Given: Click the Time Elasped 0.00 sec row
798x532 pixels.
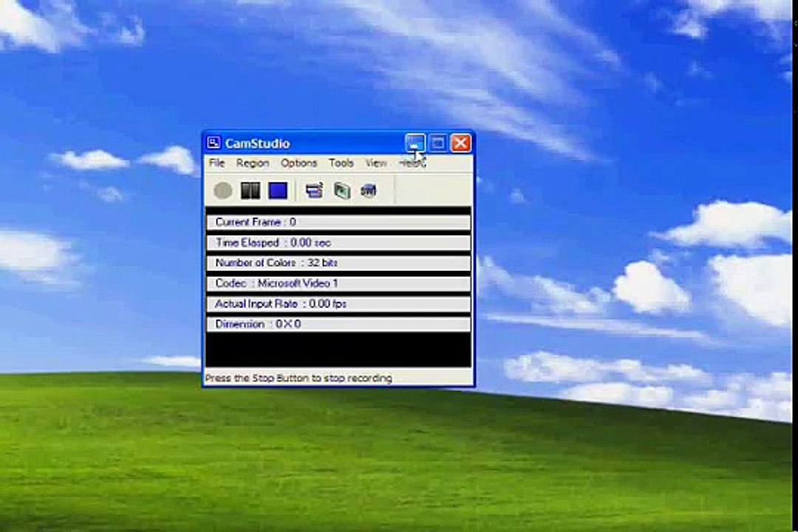Looking at the screenshot, I should (x=338, y=242).
